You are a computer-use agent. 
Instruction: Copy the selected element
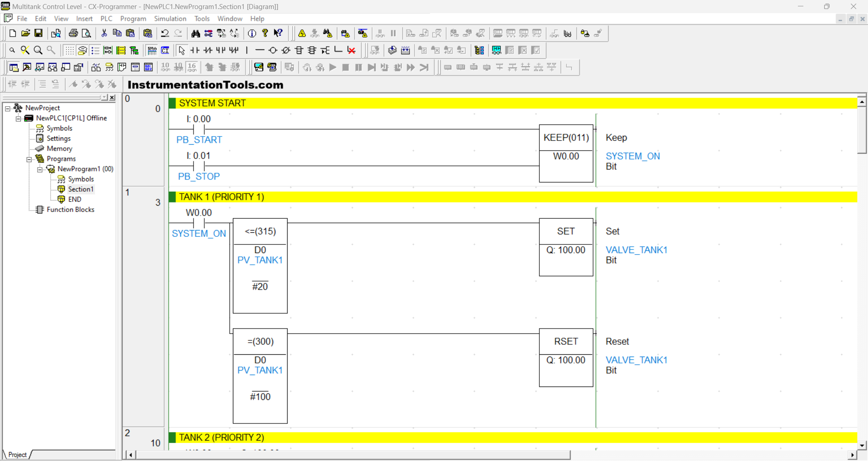117,33
